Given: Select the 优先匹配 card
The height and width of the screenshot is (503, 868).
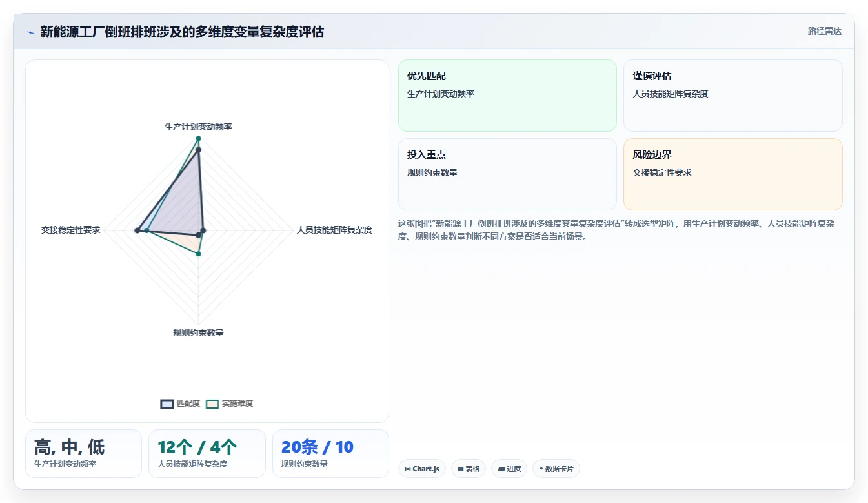Looking at the screenshot, I should 507,96.
